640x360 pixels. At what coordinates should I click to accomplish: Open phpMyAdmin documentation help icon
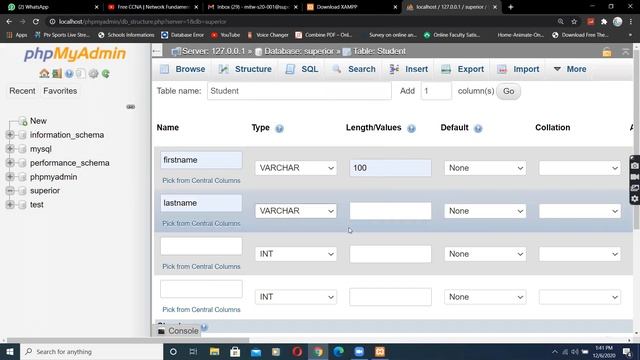click(x=69, y=73)
